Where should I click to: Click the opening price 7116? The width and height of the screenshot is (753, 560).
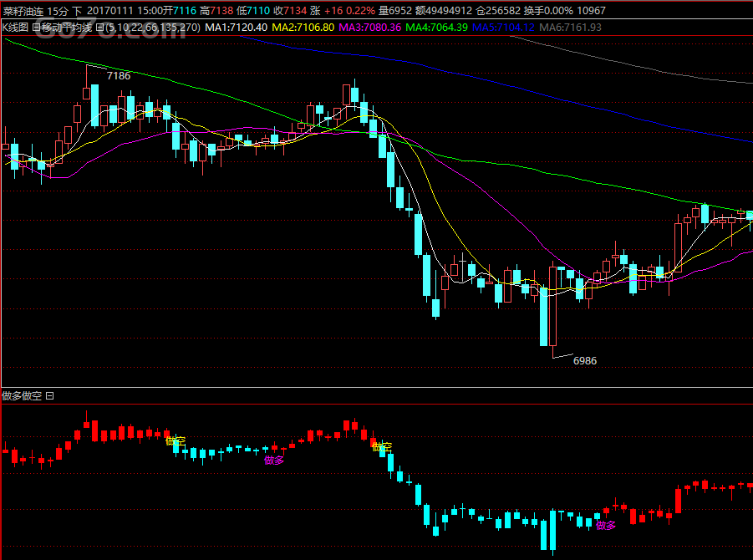point(185,11)
